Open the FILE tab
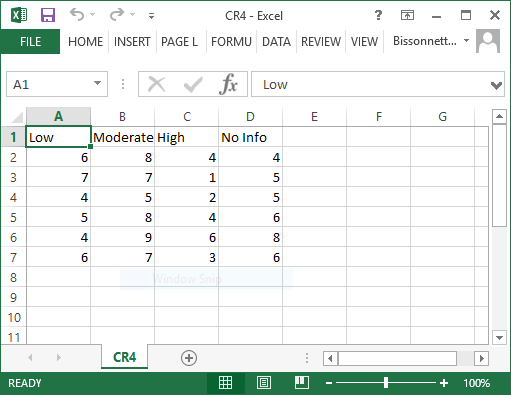Viewport: 511px width, 395px height. 30,42
